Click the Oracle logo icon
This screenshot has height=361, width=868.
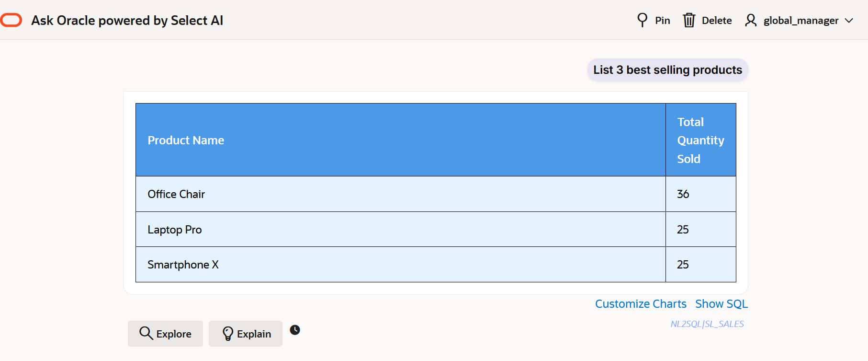point(11,20)
